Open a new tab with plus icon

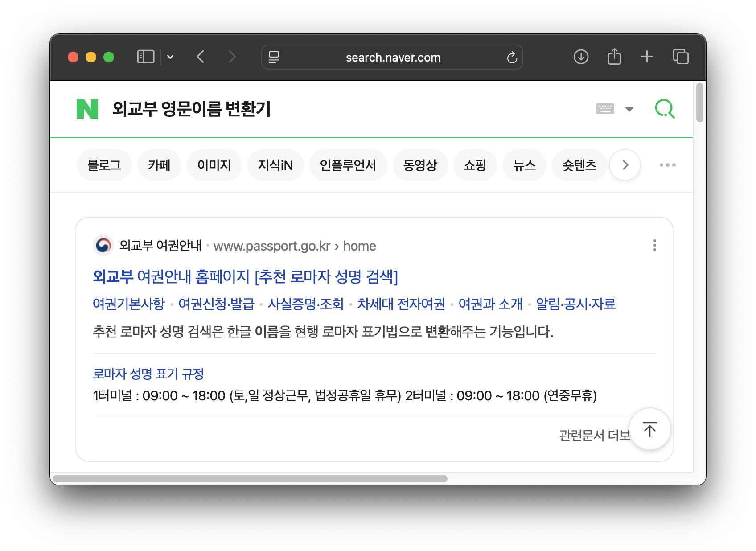coord(647,57)
